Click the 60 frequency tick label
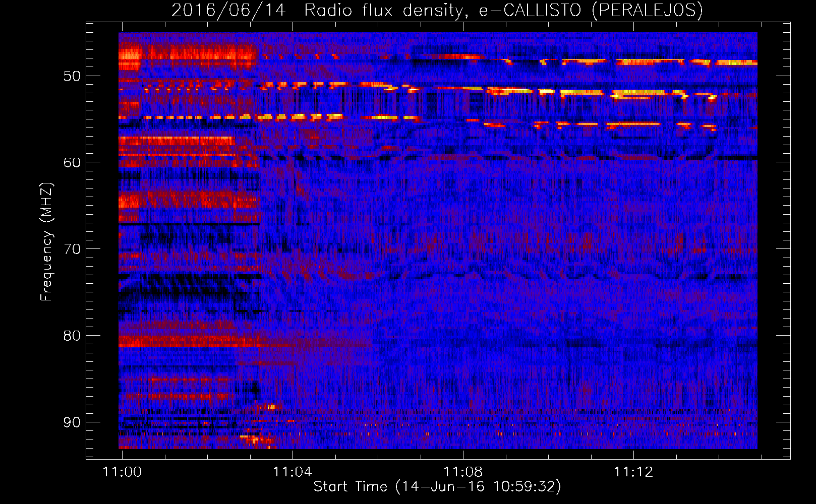This screenshot has width=816, height=504. coord(72,162)
